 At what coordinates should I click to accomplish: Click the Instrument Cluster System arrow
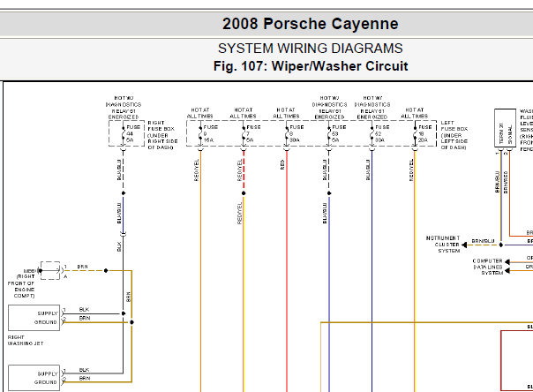click(464, 245)
